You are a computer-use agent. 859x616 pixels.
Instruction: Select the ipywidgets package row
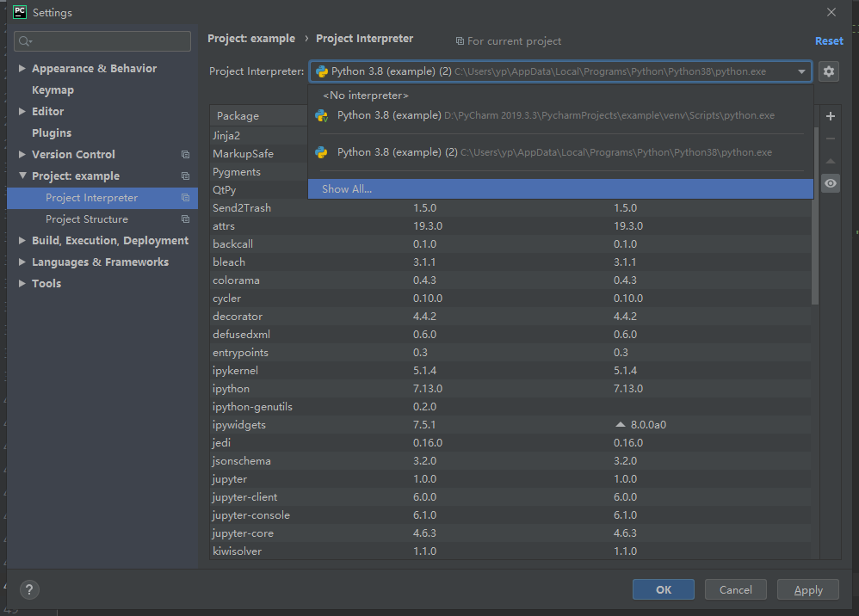(510, 425)
